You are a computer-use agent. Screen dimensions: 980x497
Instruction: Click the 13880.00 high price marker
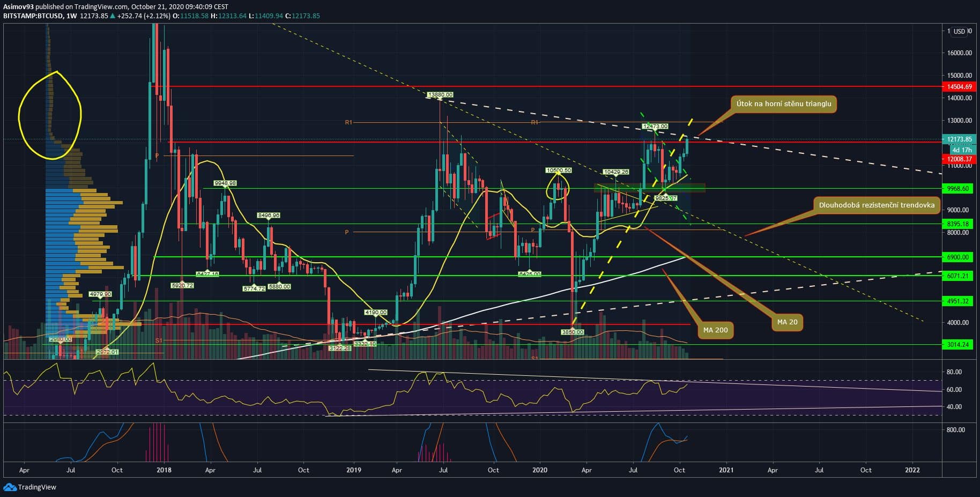click(440, 95)
